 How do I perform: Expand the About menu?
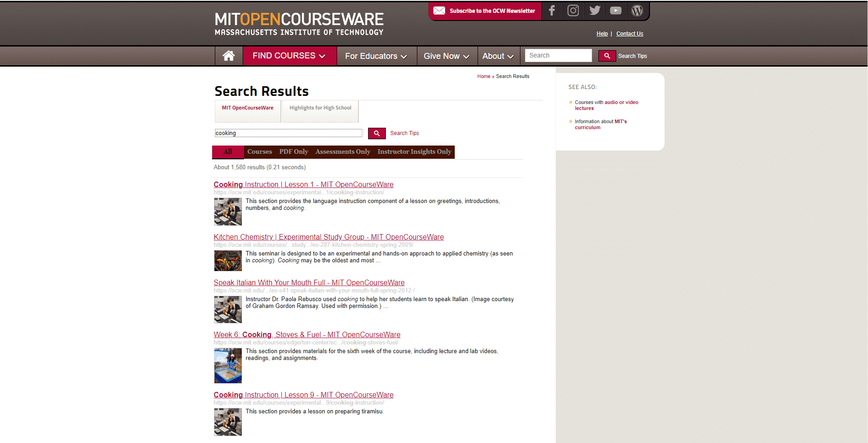tap(498, 56)
